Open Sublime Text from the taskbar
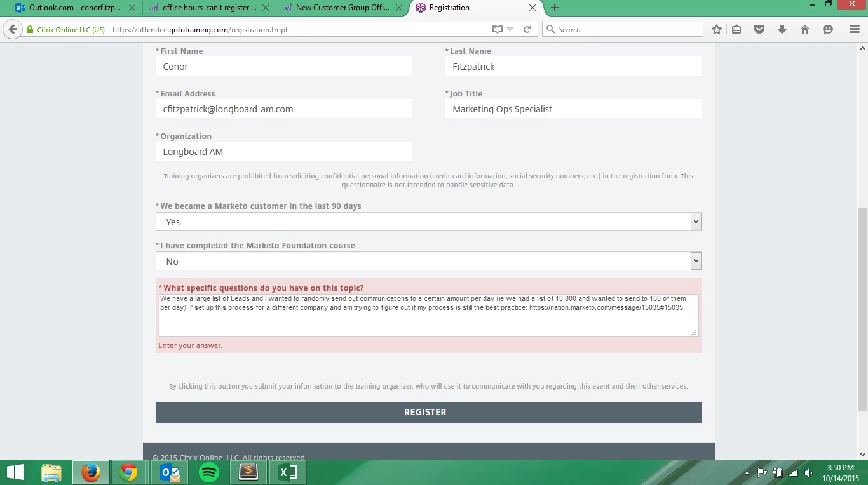868x485 pixels. [248, 472]
